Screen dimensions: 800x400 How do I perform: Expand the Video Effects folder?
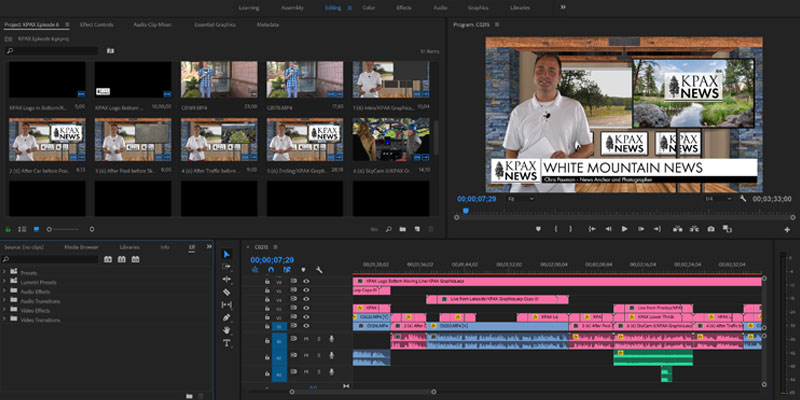(x=5, y=310)
